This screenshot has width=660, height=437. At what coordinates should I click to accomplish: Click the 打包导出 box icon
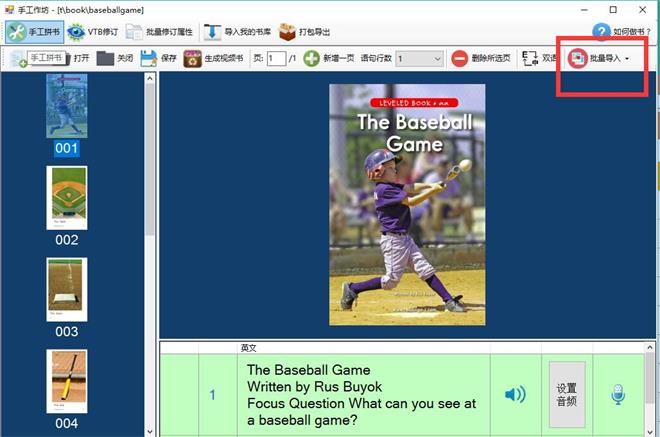click(287, 32)
